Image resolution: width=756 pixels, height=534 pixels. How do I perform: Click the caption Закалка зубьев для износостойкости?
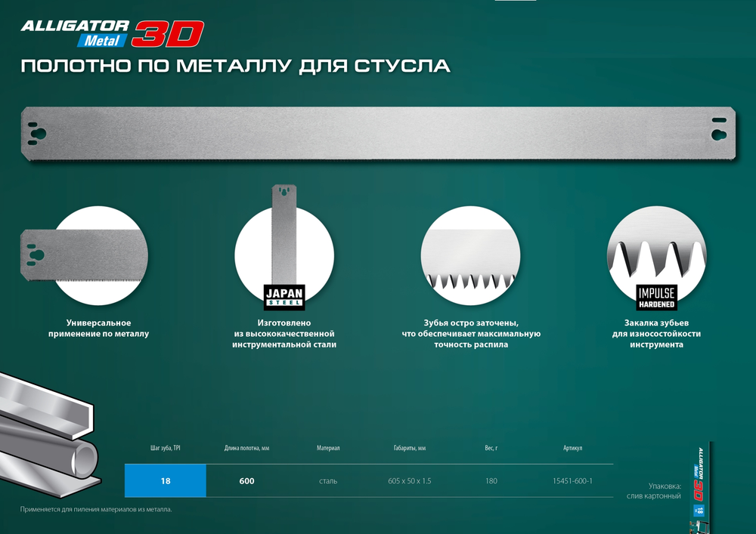pos(656,334)
